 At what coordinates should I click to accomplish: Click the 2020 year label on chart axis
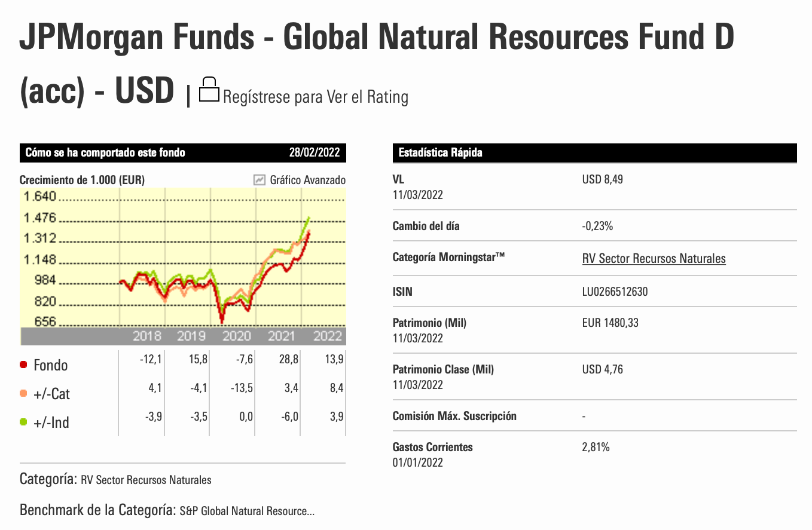coord(237,336)
